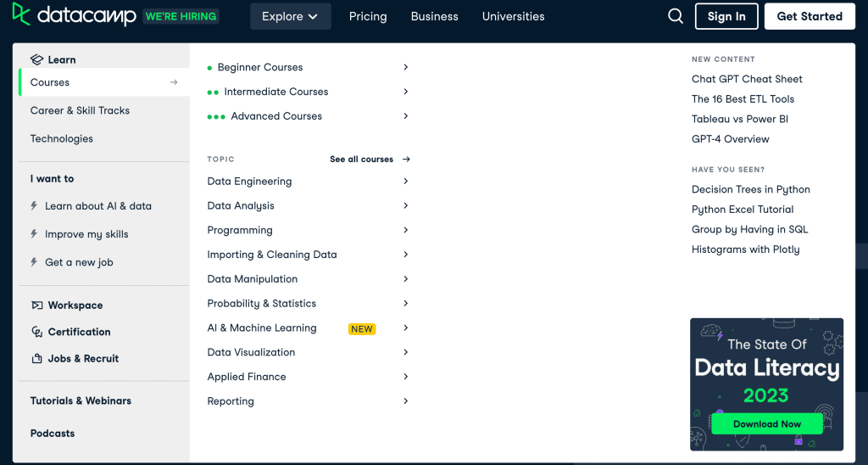868x465 pixels.
Task: Open Pricing in the top navigation
Action: [368, 17]
